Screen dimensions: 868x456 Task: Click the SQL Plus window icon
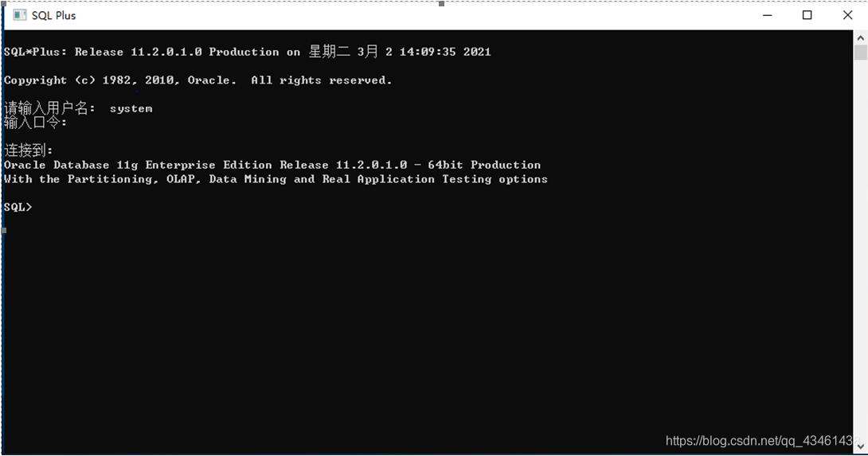(19, 15)
